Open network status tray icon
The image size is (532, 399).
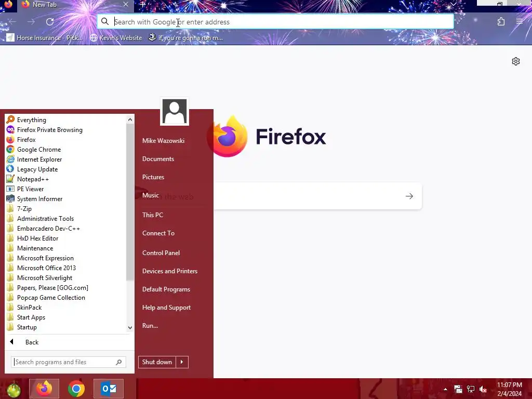[x=471, y=389]
